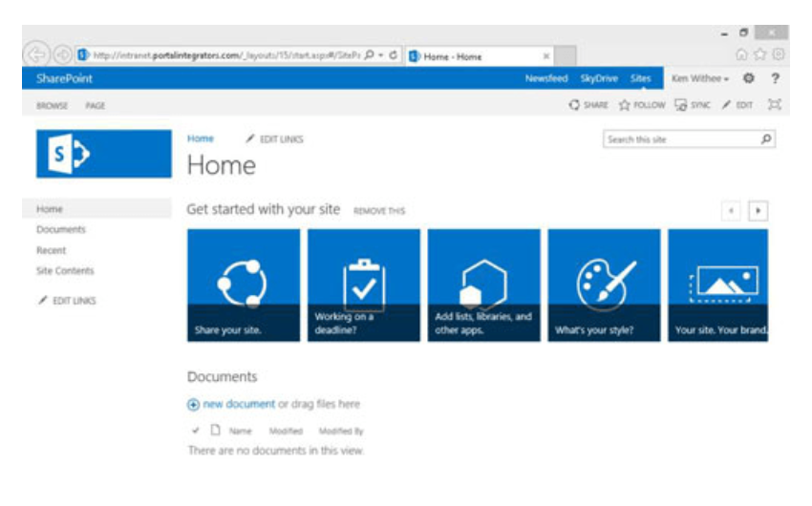Image resolution: width=812 pixels, height=506 pixels.
Task: Click the browser Back arrow button
Action: pos(36,53)
